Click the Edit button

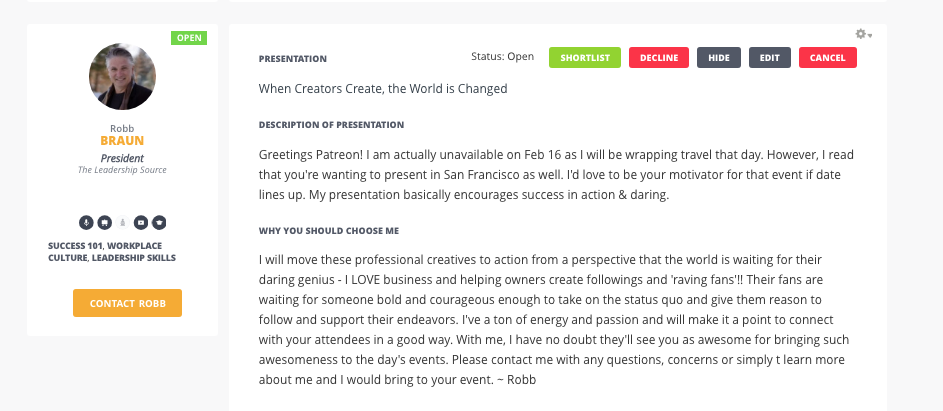(769, 58)
